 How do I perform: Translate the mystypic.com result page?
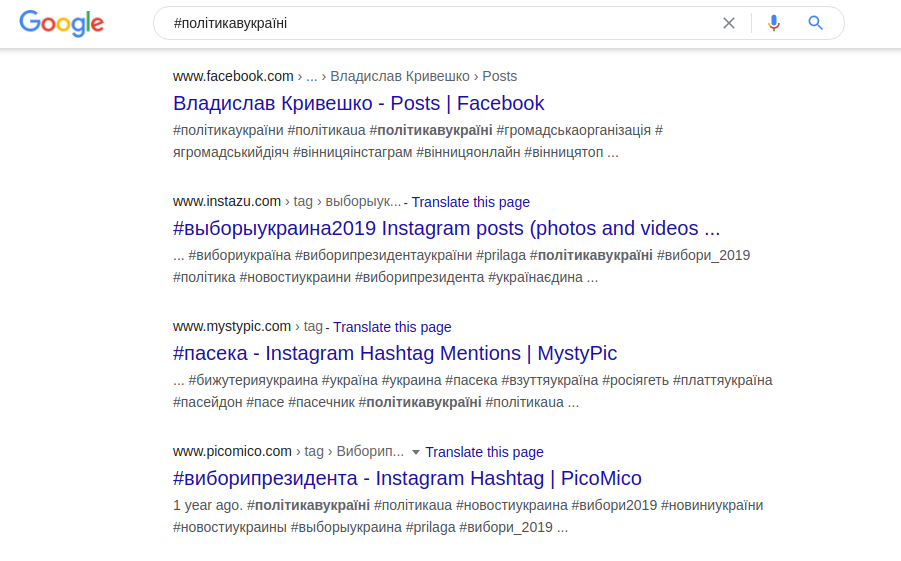pyautogui.click(x=392, y=327)
